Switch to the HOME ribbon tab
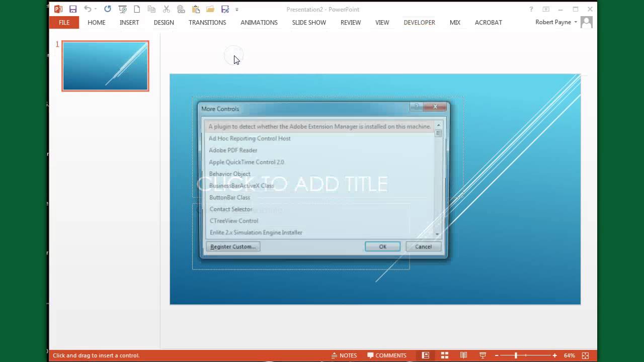 pos(96,23)
